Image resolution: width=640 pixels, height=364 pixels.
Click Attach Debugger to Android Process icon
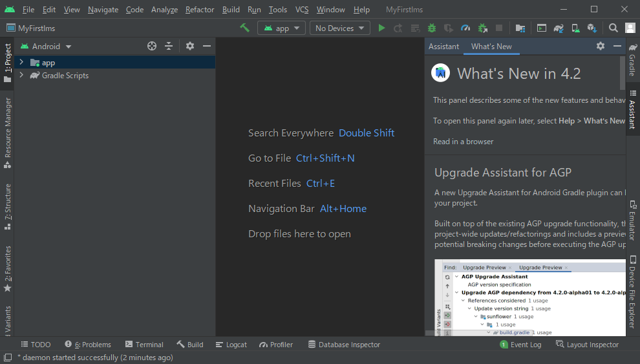(x=483, y=28)
